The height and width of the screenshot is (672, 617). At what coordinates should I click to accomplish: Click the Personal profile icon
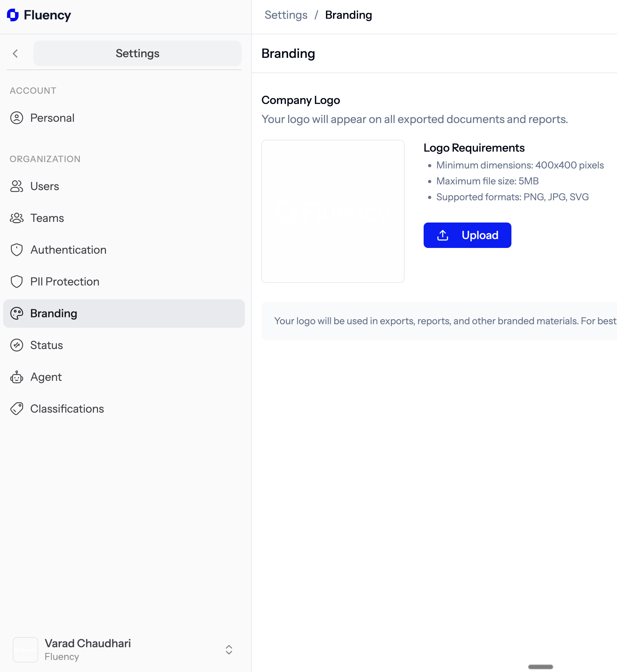click(17, 118)
